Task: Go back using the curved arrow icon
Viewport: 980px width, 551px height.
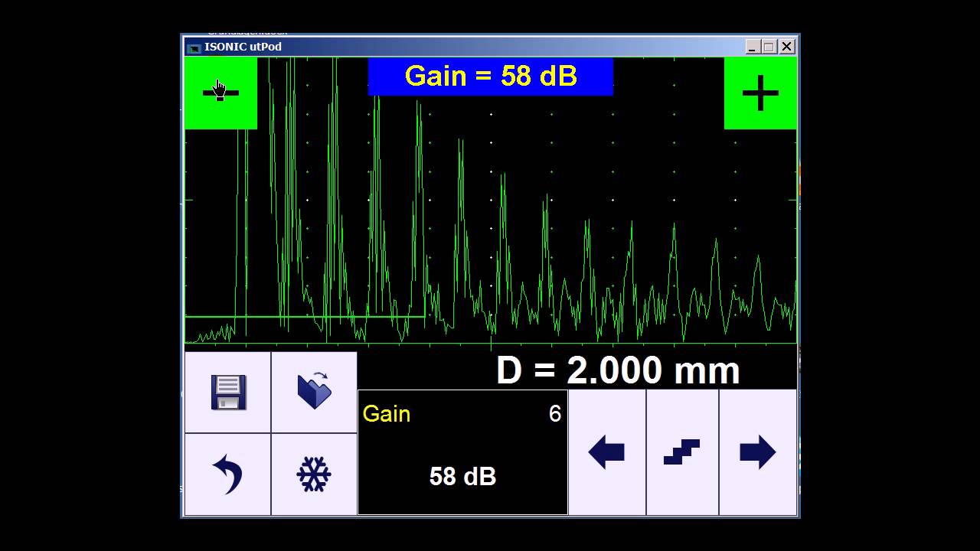Action: (228, 474)
